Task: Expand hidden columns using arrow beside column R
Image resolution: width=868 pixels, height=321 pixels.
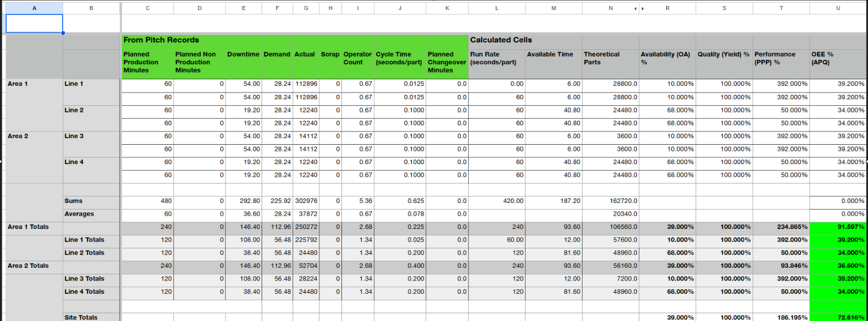Action: [x=643, y=8]
